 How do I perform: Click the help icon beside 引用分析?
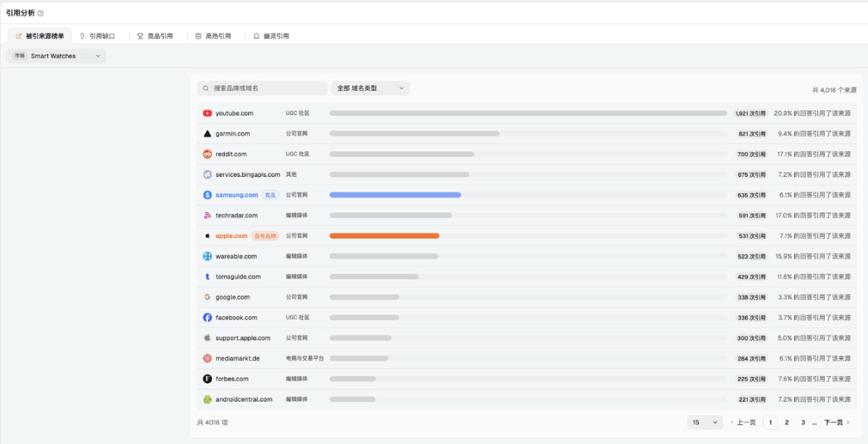(41, 13)
